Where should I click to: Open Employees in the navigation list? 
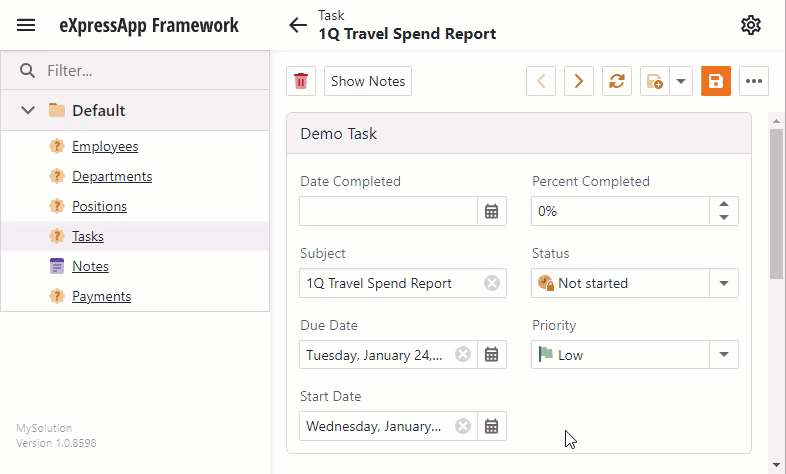point(105,146)
